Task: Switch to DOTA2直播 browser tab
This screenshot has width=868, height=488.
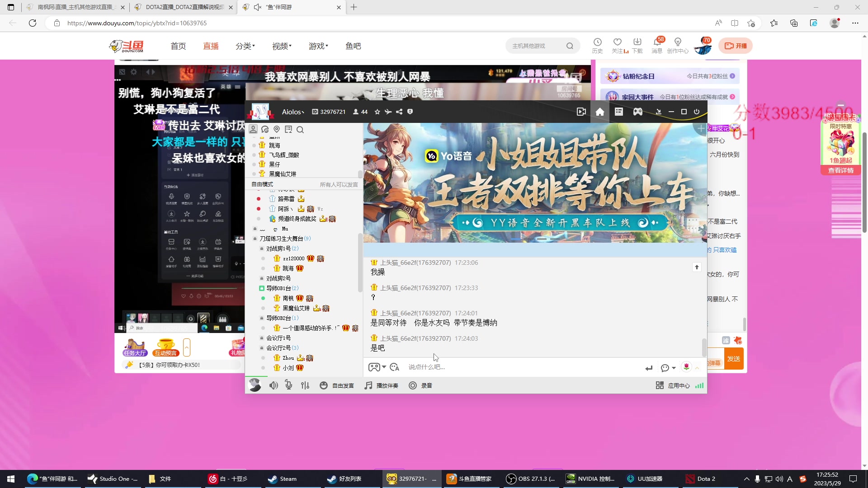Action: pyautogui.click(x=183, y=7)
